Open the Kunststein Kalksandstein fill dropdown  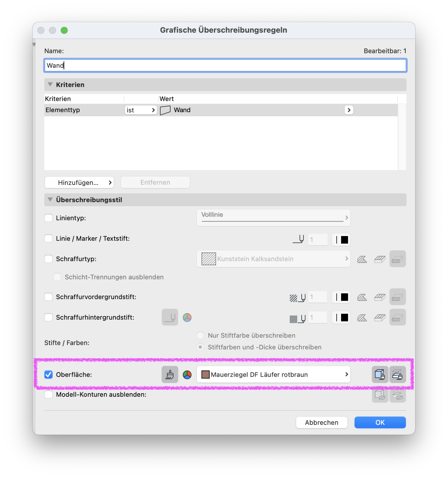point(273,259)
